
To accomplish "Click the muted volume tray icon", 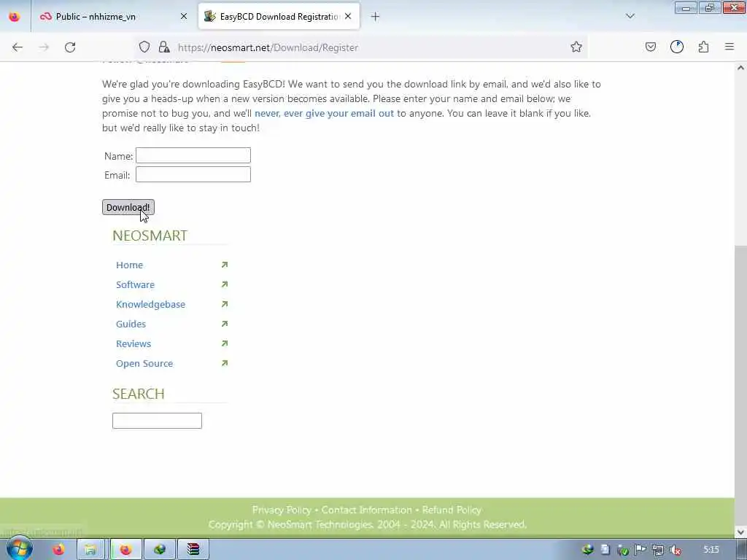I will 676,550.
